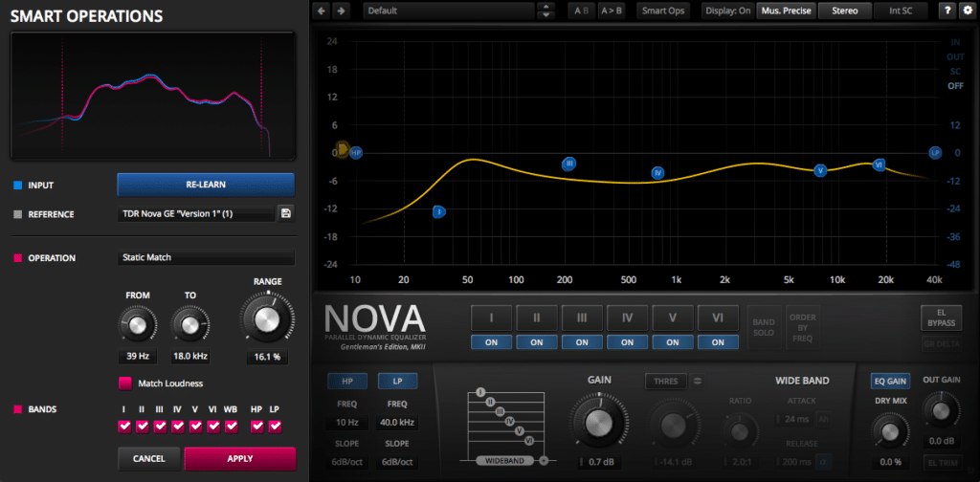Toggle the EQ GAIN button
Screen dimensions: 980x482
[x=891, y=381]
